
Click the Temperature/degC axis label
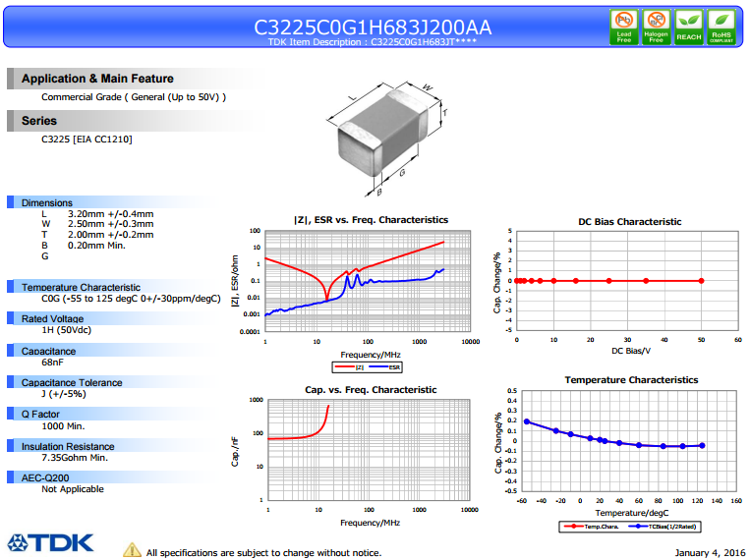pyautogui.click(x=632, y=513)
